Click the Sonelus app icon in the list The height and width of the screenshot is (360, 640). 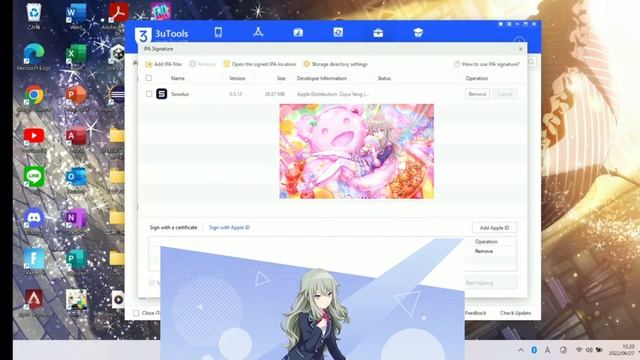pyautogui.click(x=162, y=94)
